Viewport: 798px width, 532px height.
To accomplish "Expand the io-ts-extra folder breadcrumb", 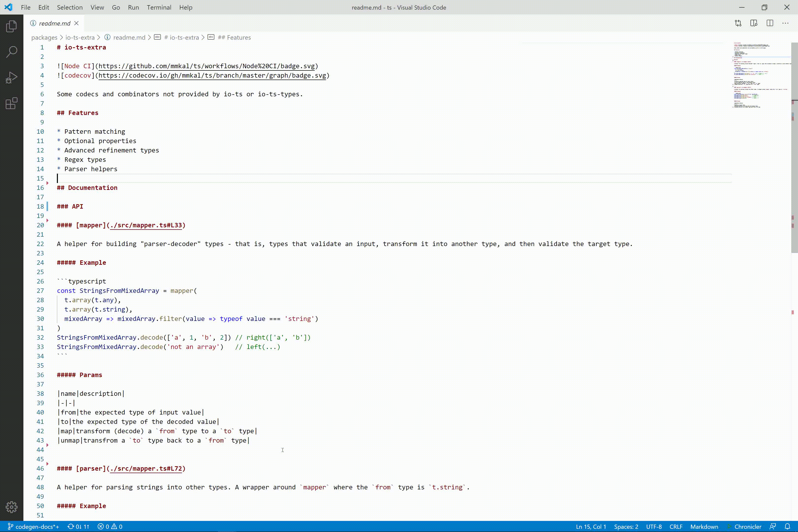I will (x=80, y=37).
